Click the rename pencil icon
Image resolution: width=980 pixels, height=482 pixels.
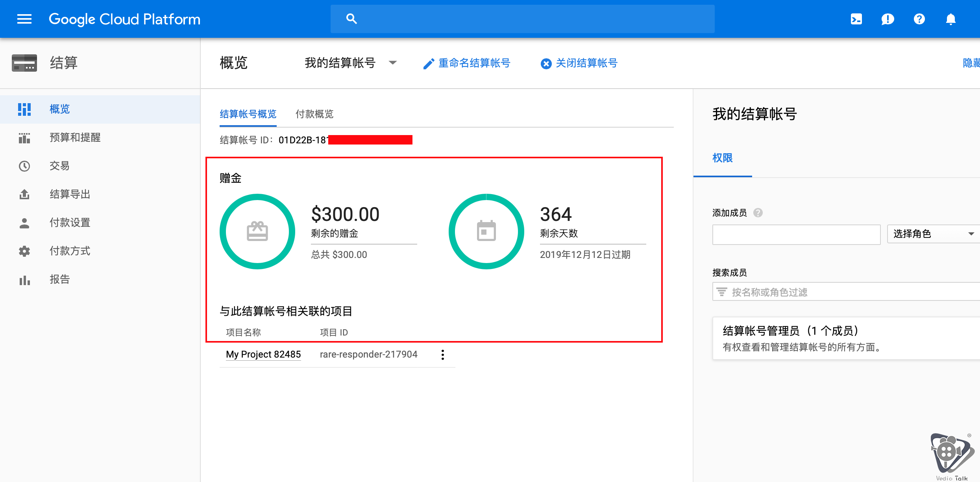click(x=429, y=64)
